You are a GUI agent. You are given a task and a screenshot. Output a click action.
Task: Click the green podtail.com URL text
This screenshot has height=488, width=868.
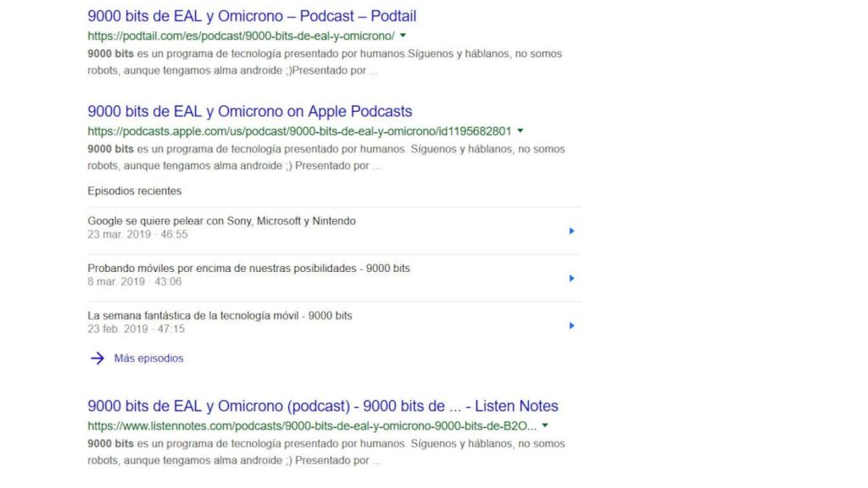click(238, 36)
